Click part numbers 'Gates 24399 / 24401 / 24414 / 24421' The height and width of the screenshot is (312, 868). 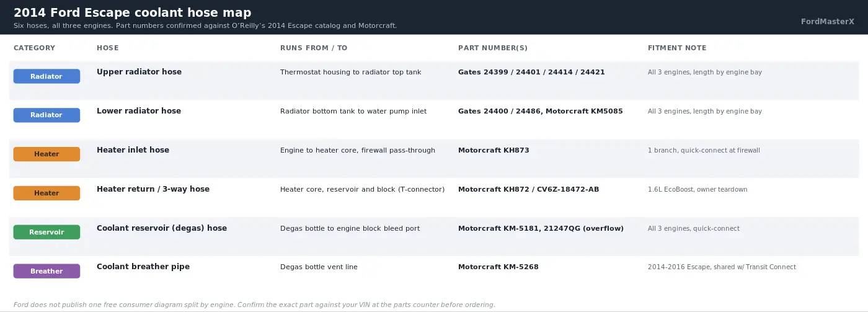531,73
